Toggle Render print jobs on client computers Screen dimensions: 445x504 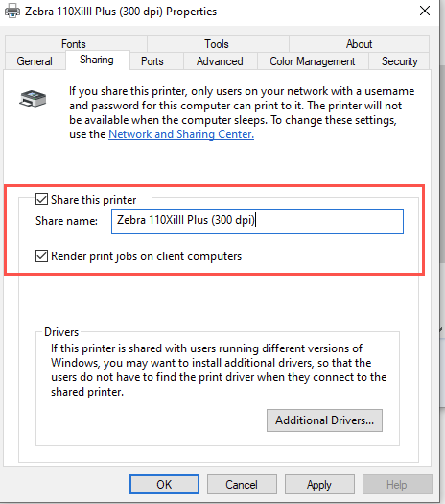(41, 256)
